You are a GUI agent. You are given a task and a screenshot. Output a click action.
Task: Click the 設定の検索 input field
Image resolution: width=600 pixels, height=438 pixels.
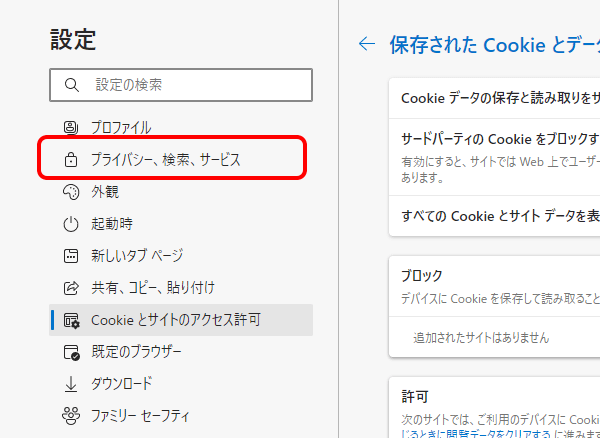click(181, 85)
